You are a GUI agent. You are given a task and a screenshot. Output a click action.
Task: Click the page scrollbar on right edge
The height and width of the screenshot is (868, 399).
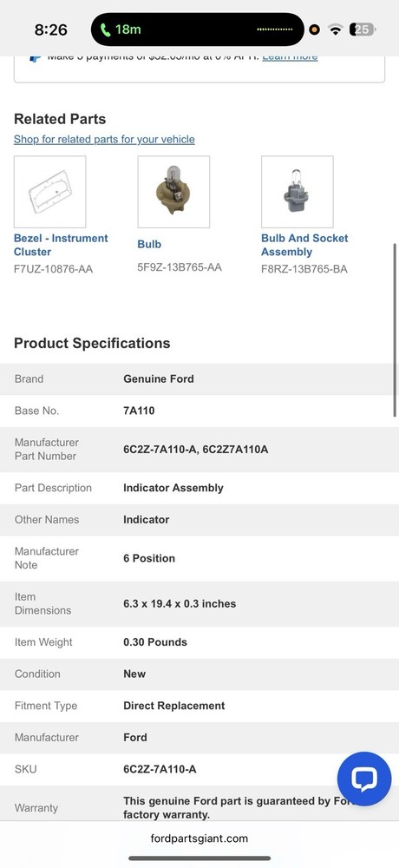(395, 330)
